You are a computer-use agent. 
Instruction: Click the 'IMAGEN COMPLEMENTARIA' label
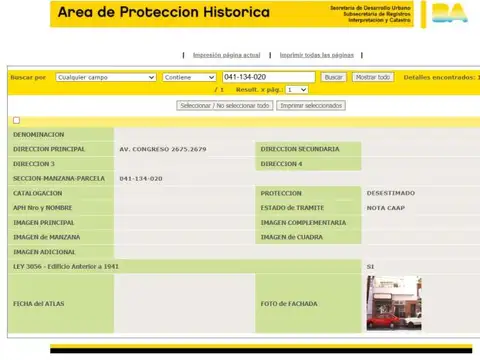point(303,223)
